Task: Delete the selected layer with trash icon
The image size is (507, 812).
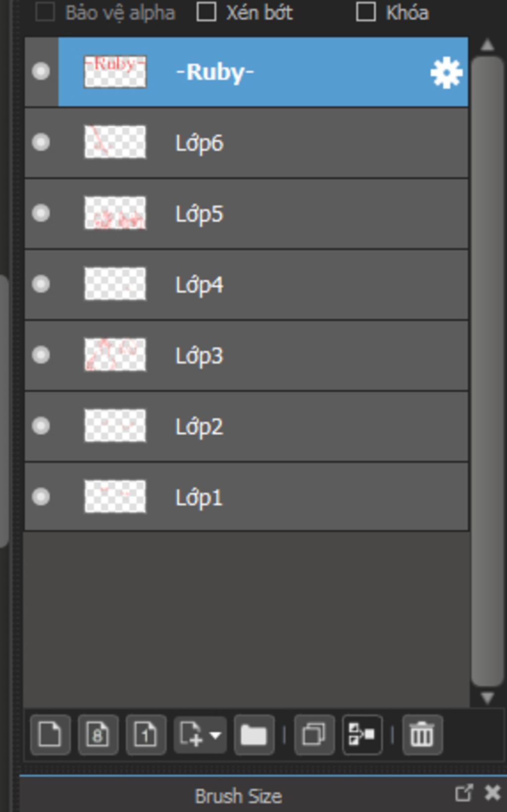Action: point(422,735)
